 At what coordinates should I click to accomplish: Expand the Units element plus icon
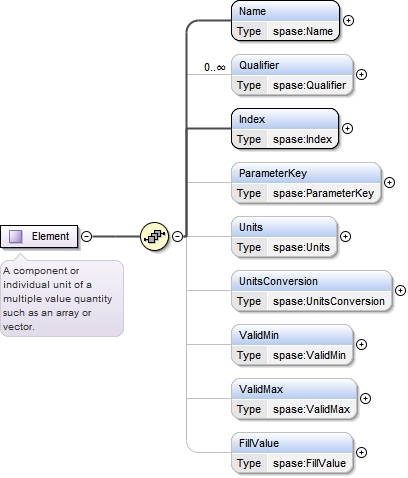coord(346,236)
